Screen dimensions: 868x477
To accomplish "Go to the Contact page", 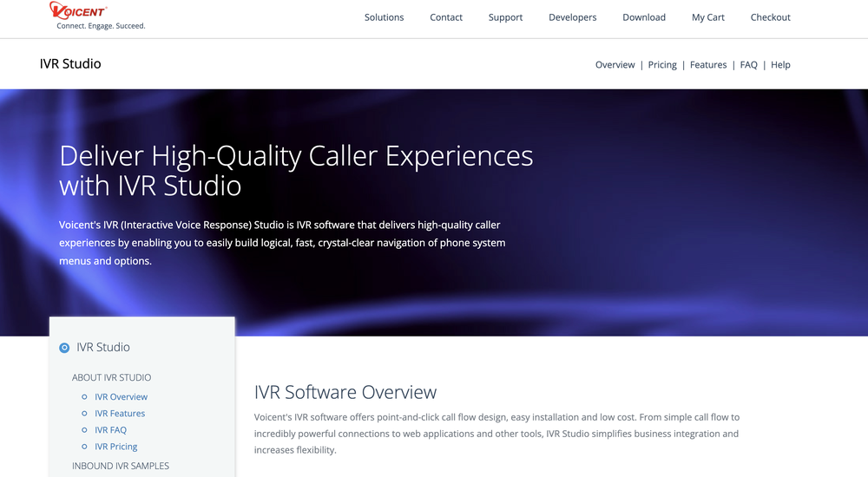I will 445,17.
